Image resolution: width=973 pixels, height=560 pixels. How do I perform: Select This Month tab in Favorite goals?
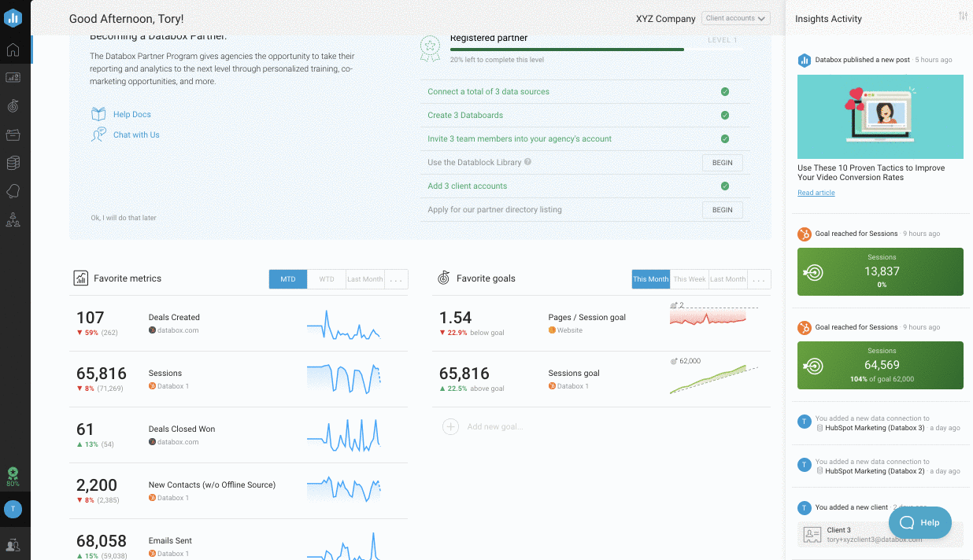click(651, 279)
